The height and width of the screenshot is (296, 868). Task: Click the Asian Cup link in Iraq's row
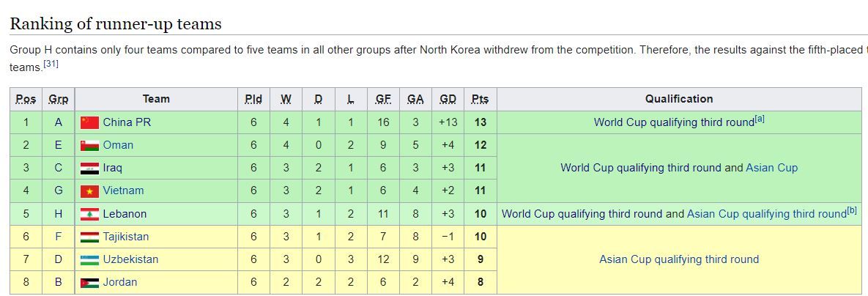771,168
